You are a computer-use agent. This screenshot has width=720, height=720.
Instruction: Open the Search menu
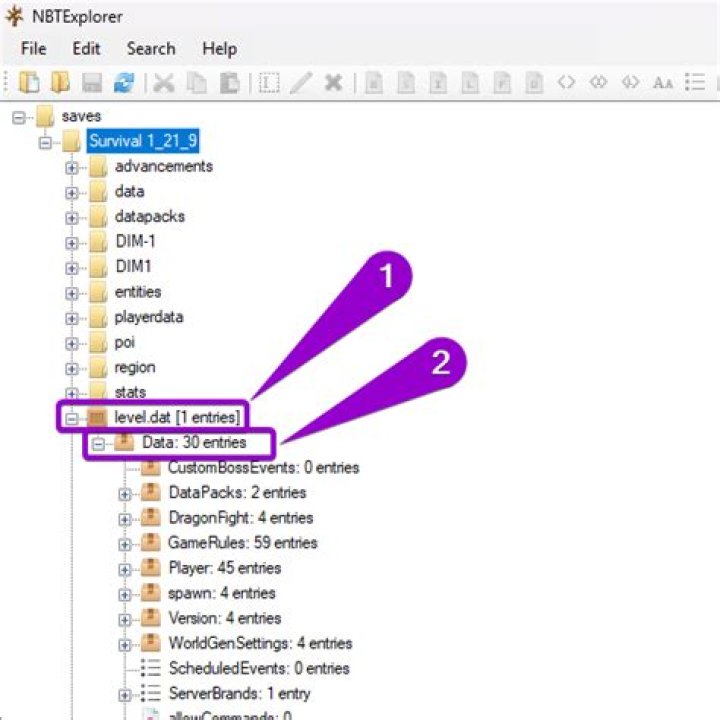[151, 49]
